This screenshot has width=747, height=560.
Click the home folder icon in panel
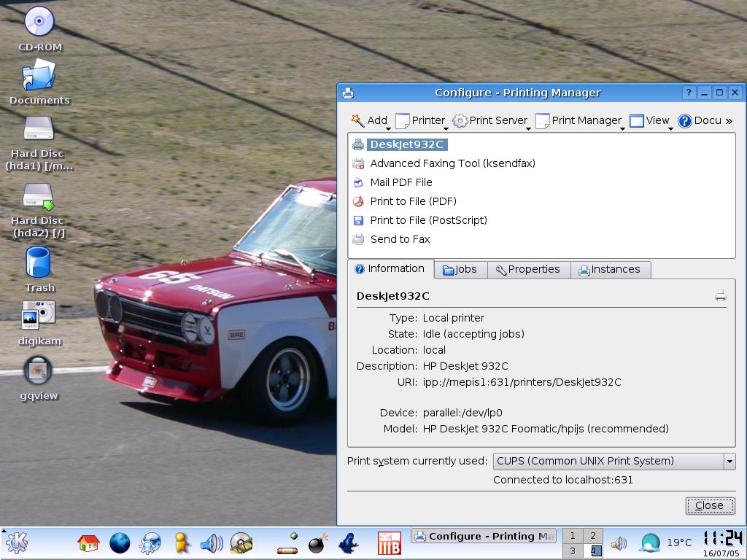(x=88, y=543)
